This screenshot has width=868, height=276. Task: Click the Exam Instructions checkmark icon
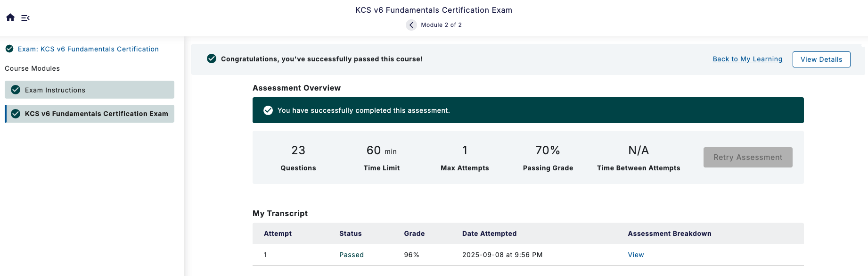click(x=16, y=90)
